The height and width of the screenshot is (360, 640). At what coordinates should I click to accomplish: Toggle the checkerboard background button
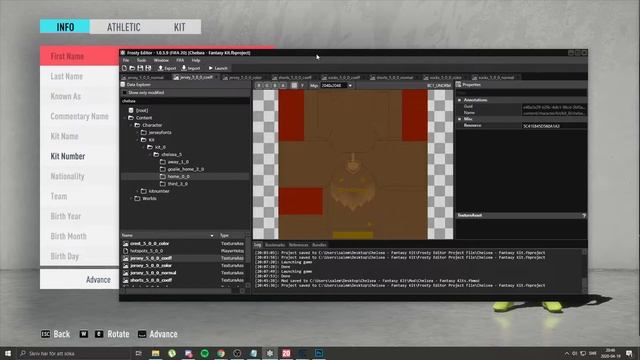point(294,85)
